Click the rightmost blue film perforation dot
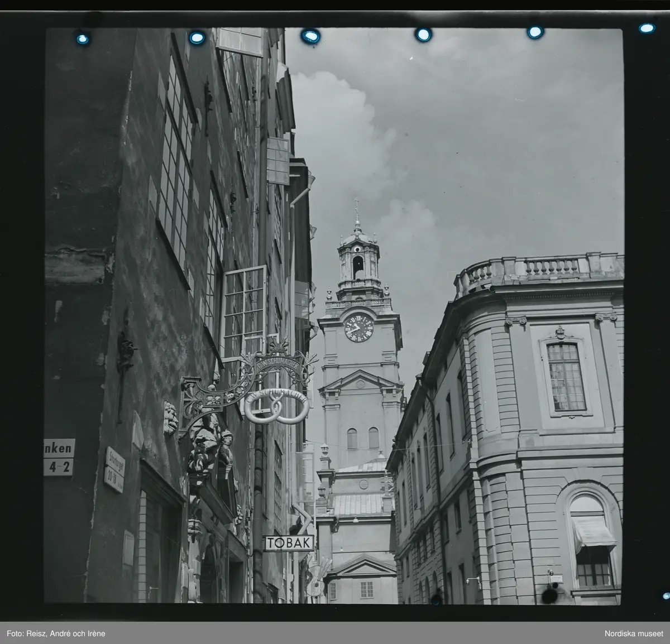The width and height of the screenshot is (670, 644). coord(647,28)
